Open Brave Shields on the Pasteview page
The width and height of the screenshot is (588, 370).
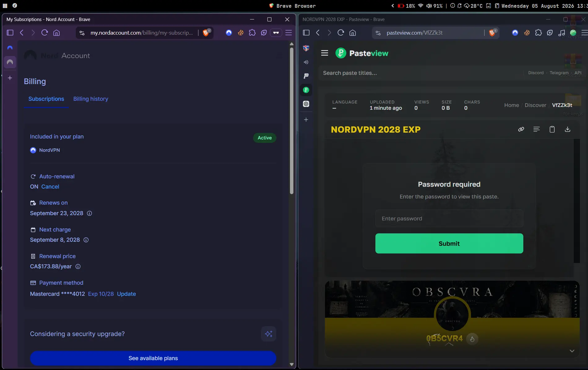pyautogui.click(x=492, y=32)
